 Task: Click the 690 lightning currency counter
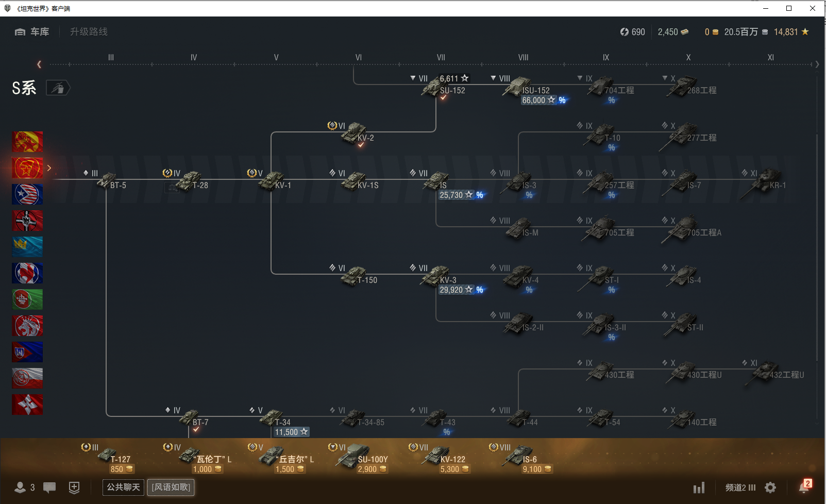click(632, 32)
